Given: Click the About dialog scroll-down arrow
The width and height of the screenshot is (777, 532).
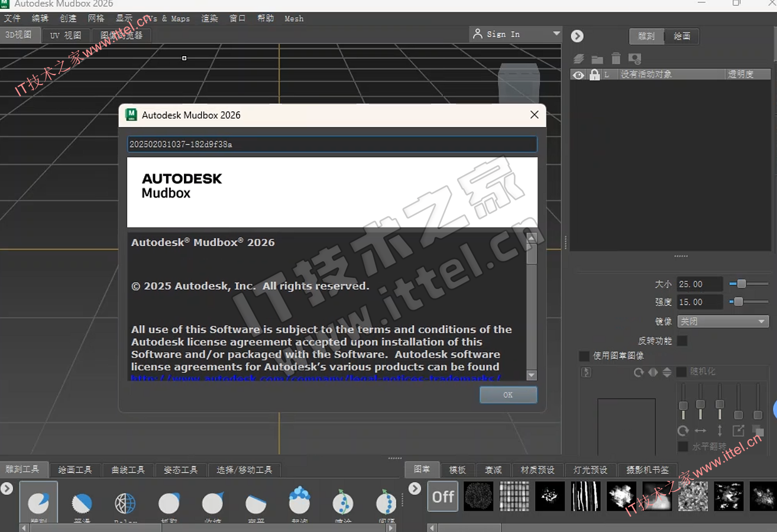Looking at the screenshot, I should click(531, 375).
